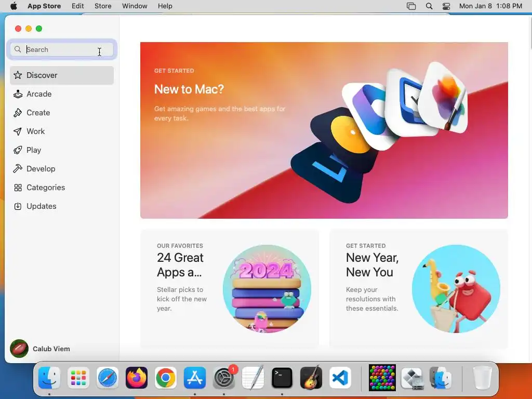Image resolution: width=532 pixels, height=399 pixels.
Task: Open Calub Viem account name
Action: pos(51,349)
